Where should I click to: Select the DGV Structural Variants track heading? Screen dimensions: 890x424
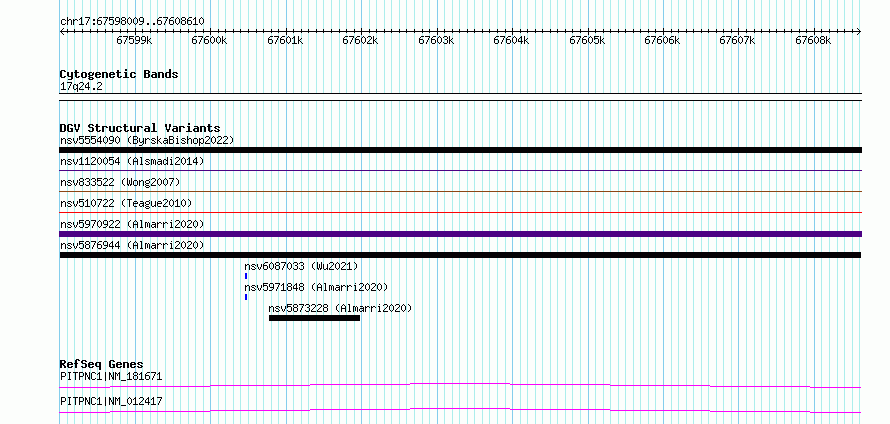[x=140, y=128]
